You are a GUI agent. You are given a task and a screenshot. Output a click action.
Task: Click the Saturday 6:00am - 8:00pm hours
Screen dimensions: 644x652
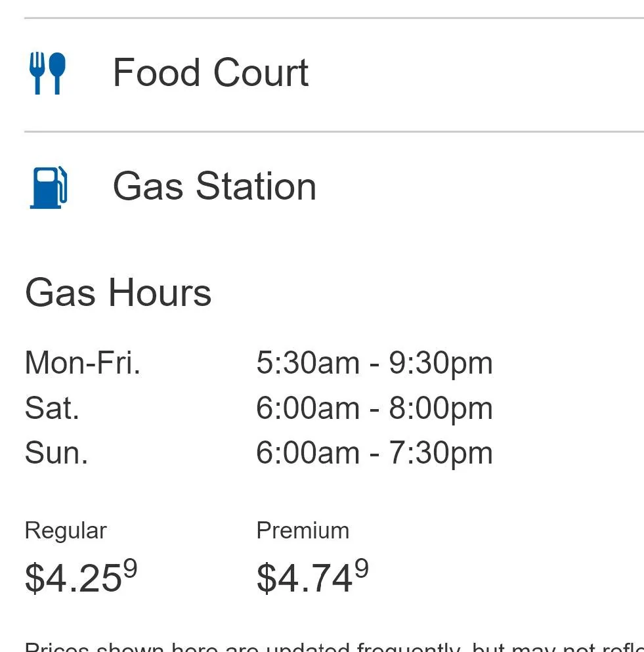tap(374, 409)
